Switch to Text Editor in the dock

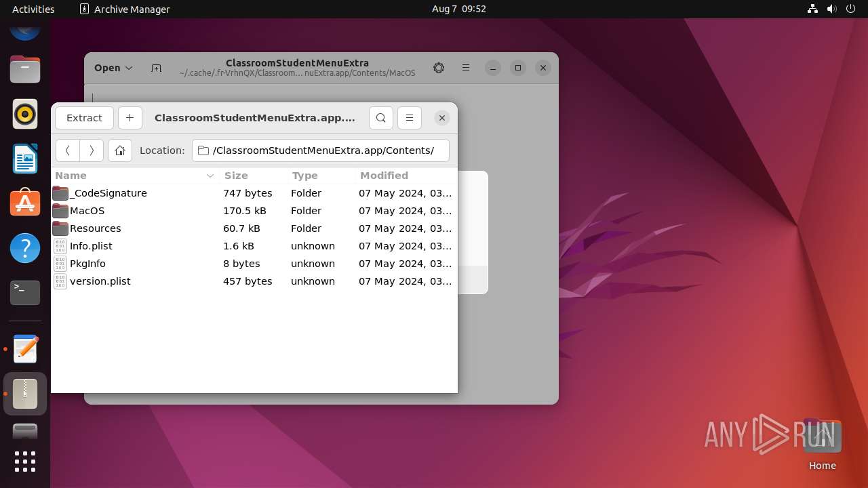pos(25,349)
